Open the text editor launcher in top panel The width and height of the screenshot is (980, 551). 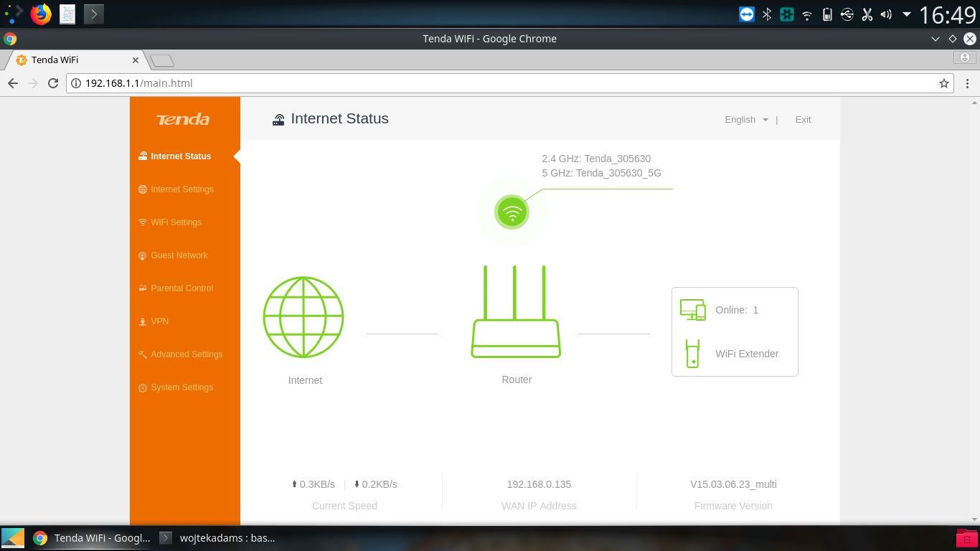pos(67,14)
